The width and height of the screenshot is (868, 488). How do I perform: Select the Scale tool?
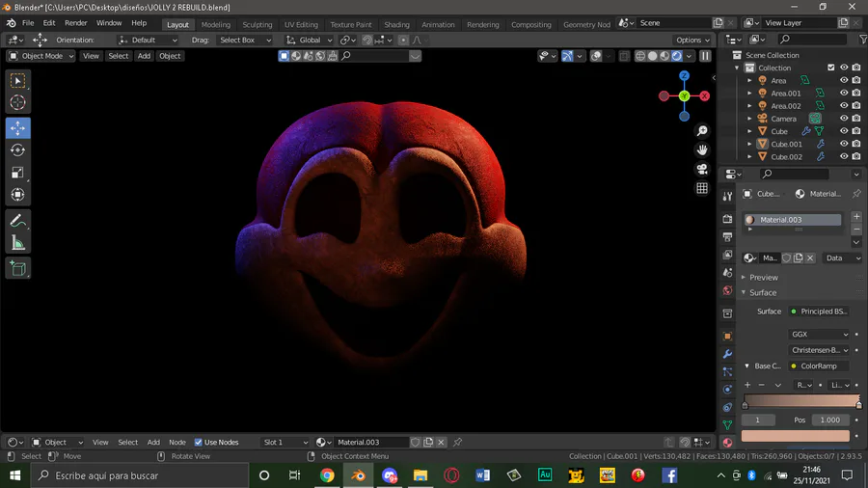(17, 173)
